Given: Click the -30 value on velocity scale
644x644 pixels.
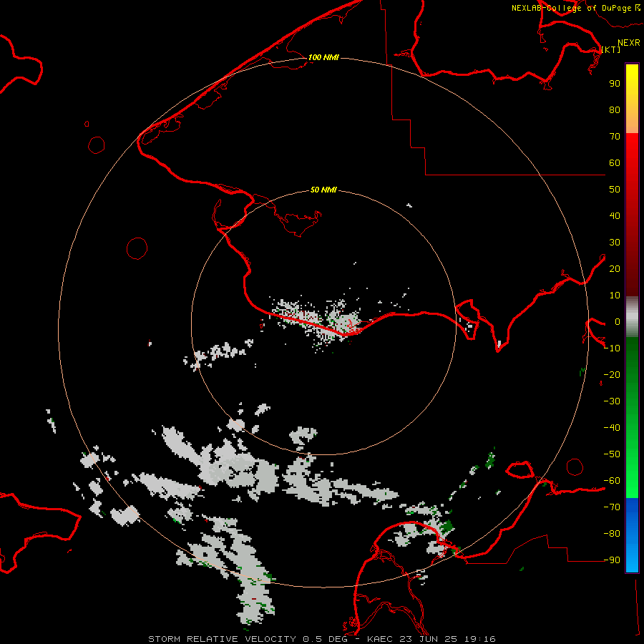Looking at the screenshot, I should click(x=612, y=401).
